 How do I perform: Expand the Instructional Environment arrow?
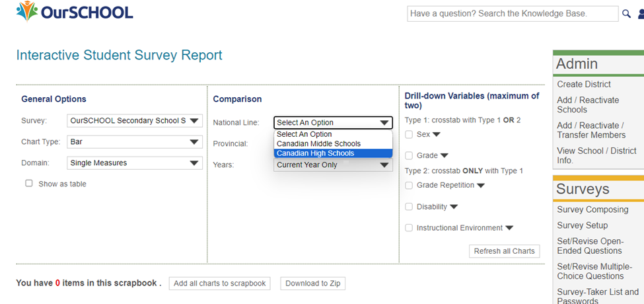(x=509, y=227)
